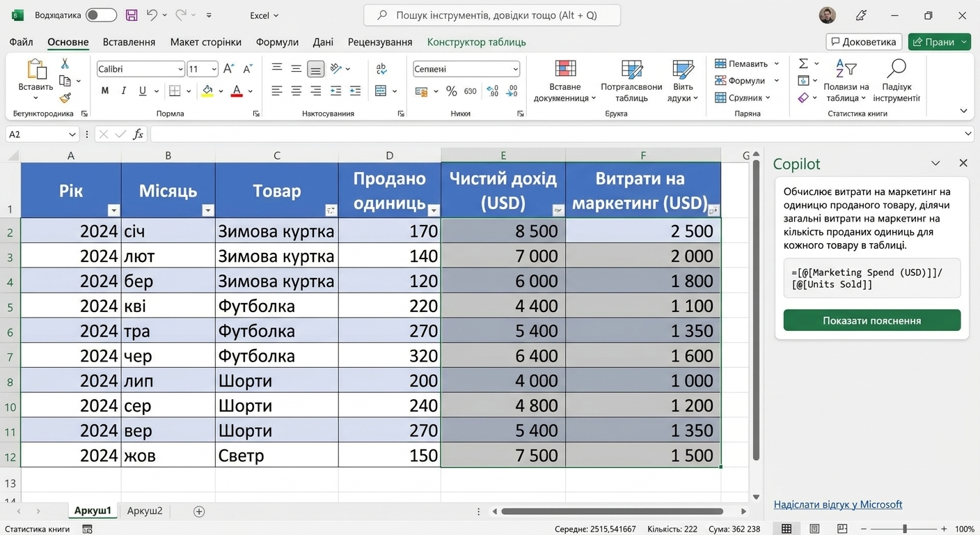Switch to Page Layout view in the status bar
The image size is (980, 535).
coord(814,529)
